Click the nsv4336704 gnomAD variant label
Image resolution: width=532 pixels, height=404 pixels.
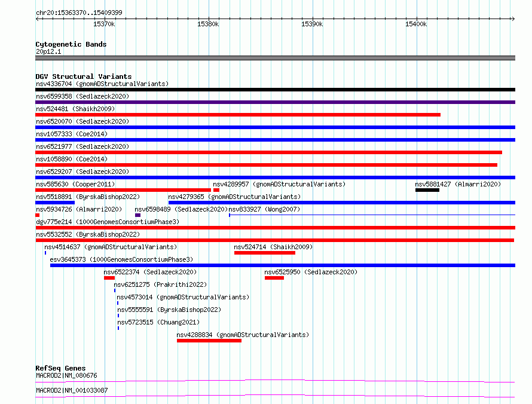(102, 84)
